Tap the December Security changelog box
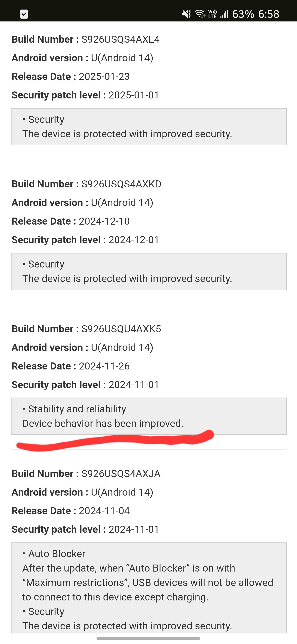The image size is (297, 644). click(x=148, y=271)
